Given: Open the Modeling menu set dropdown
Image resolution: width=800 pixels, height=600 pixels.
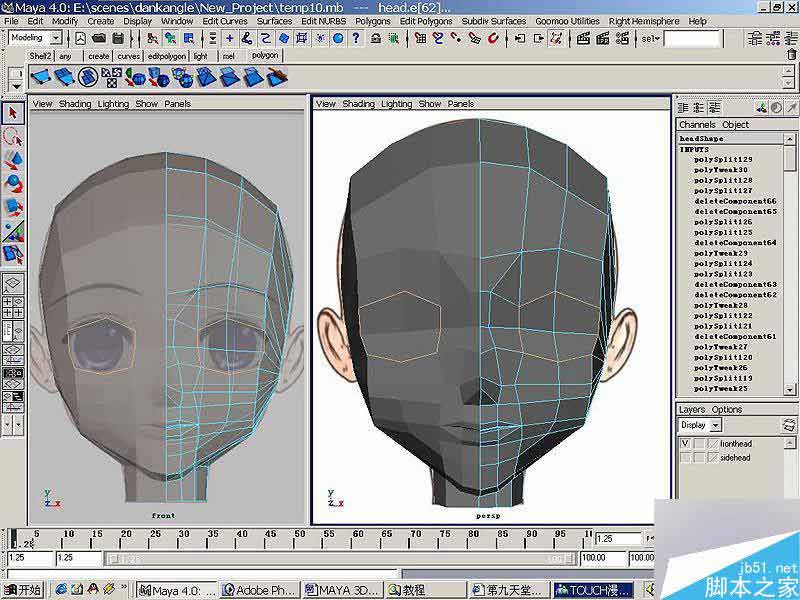Looking at the screenshot, I should point(55,38).
